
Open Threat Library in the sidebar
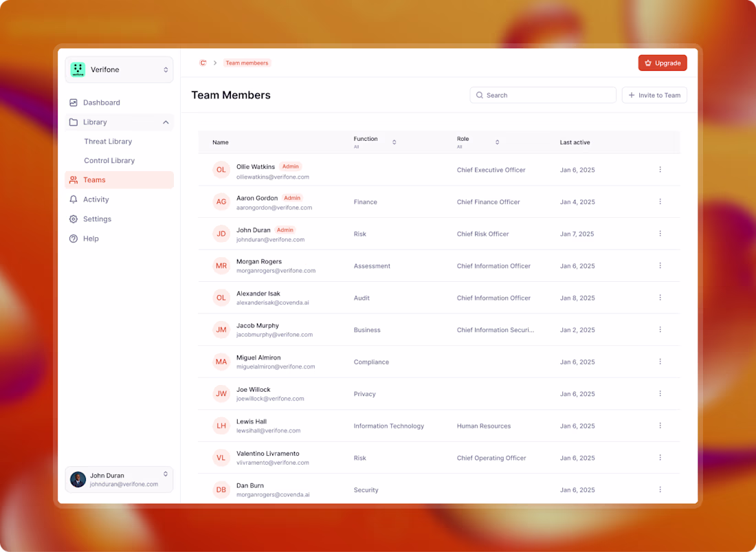[108, 141]
